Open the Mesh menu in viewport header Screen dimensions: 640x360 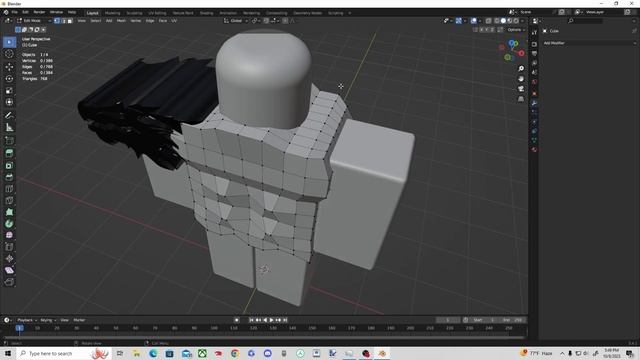click(x=121, y=20)
